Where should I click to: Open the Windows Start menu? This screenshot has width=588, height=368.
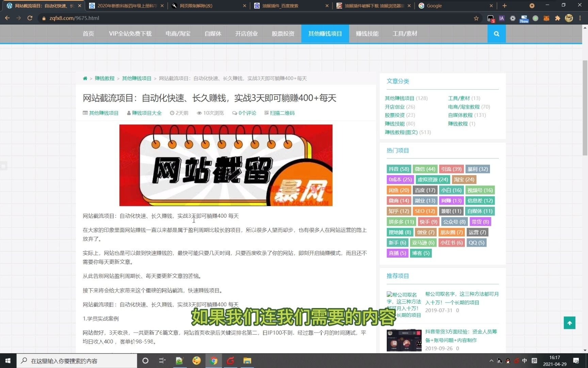(x=8, y=361)
